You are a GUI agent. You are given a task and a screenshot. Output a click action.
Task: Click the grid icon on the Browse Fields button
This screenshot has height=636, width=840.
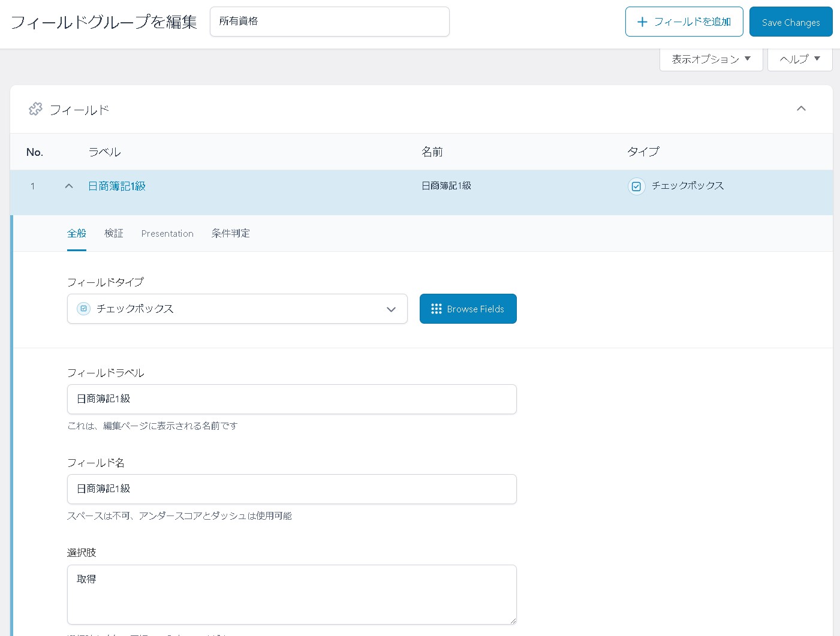tap(436, 309)
